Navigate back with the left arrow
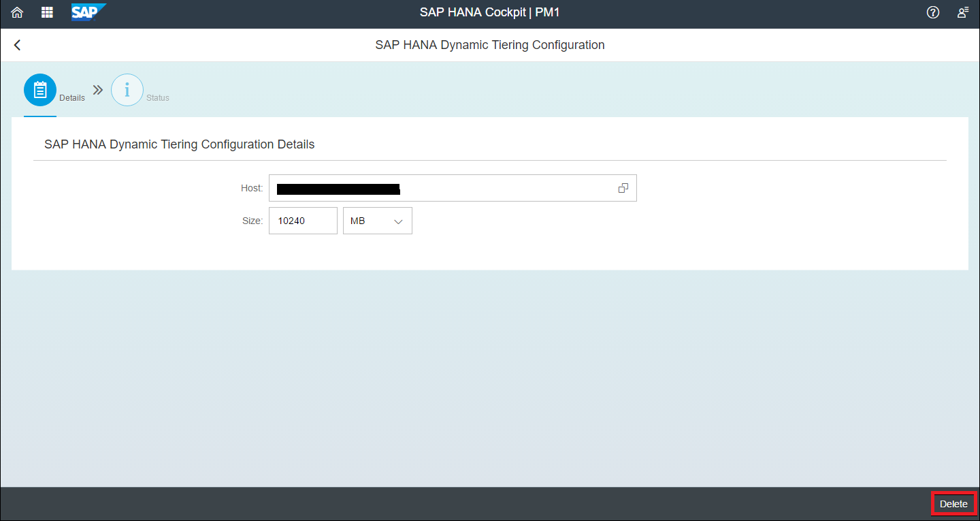Viewport: 980px width, 521px height. 18,45
